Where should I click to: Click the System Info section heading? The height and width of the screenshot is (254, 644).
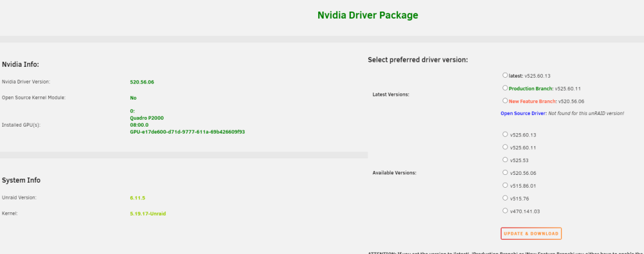[x=21, y=180]
